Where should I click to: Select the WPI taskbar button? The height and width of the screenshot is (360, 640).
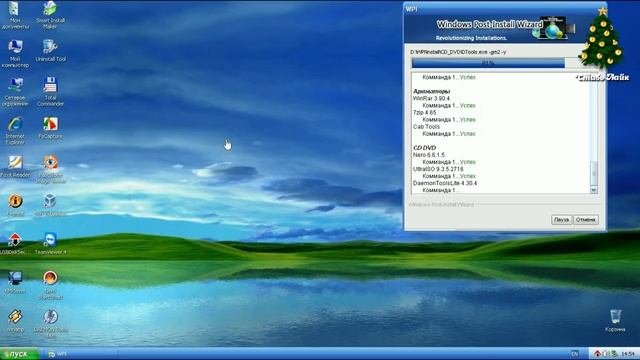pyautogui.click(x=81, y=354)
